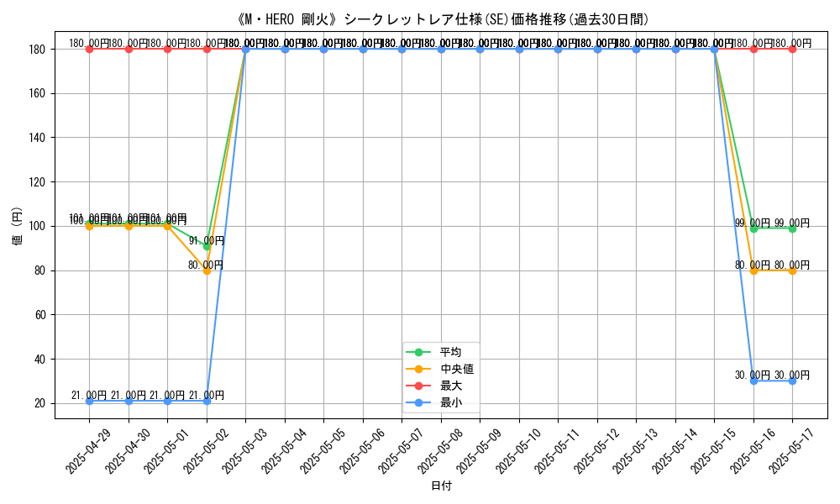Click the orange 中央値 data point on 2025-05-02
Image resolution: width=840 pixels, height=504 pixels.
pyautogui.click(x=207, y=270)
